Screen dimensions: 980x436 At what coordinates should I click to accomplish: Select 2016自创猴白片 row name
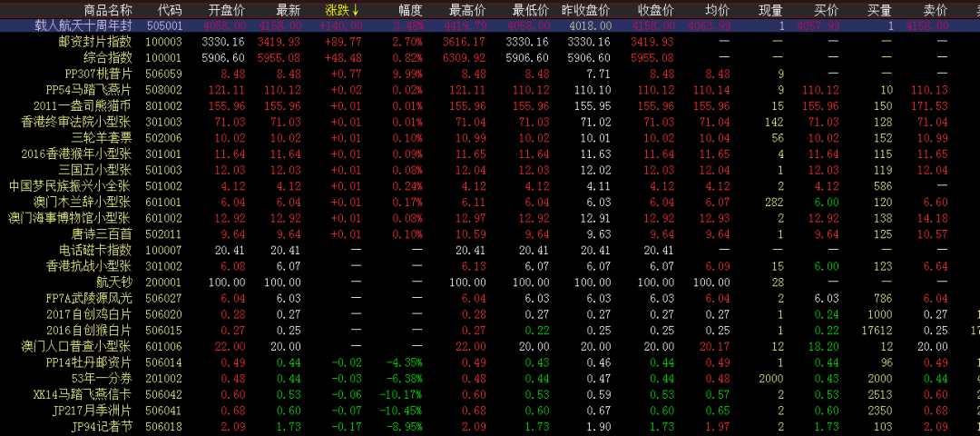point(89,331)
